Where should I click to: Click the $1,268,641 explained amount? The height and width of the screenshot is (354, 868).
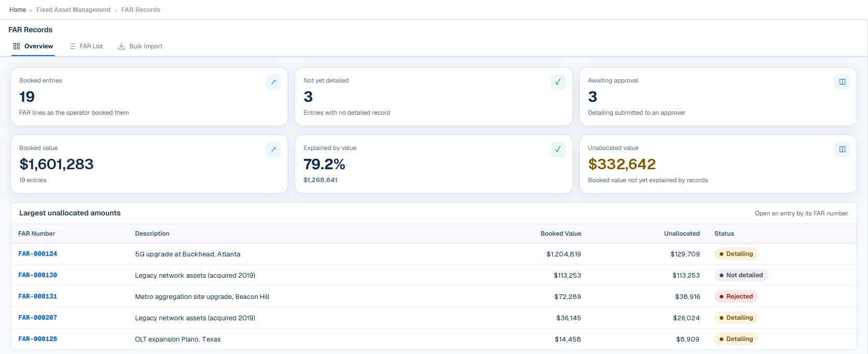(320, 180)
